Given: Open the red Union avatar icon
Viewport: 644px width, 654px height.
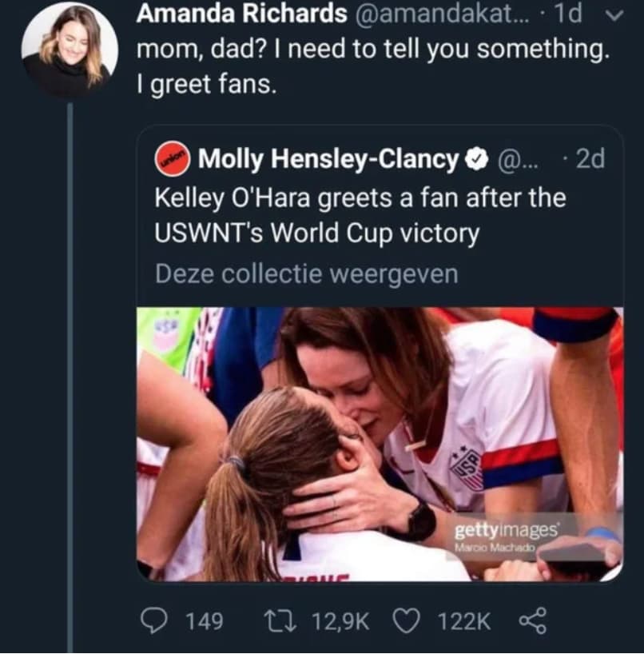Looking at the screenshot, I should pos(173,159).
